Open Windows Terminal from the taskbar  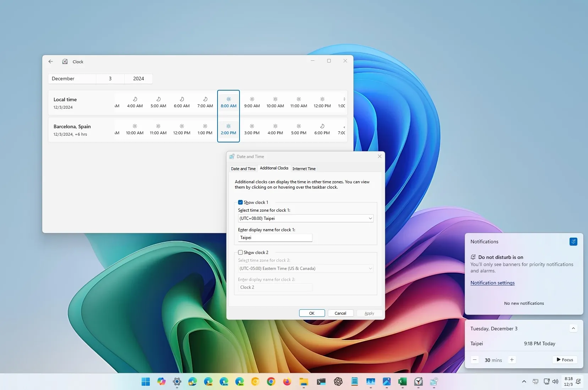(322, 382)
